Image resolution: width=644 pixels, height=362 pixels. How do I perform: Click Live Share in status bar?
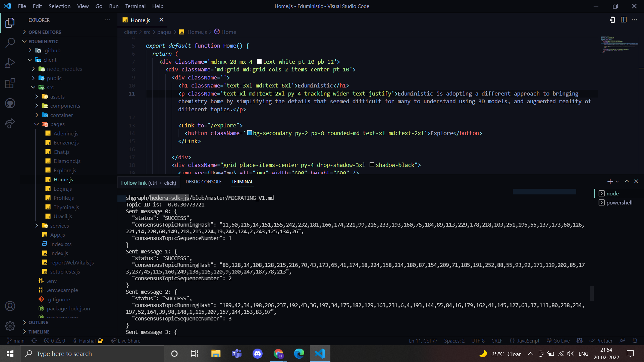(x=126, y=341)
